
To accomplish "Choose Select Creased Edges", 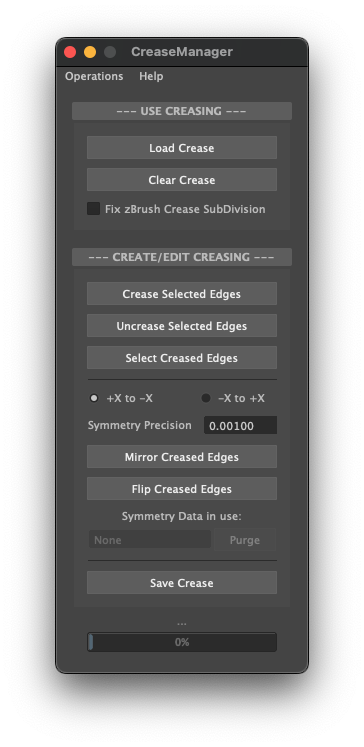I will pos(182,358).
